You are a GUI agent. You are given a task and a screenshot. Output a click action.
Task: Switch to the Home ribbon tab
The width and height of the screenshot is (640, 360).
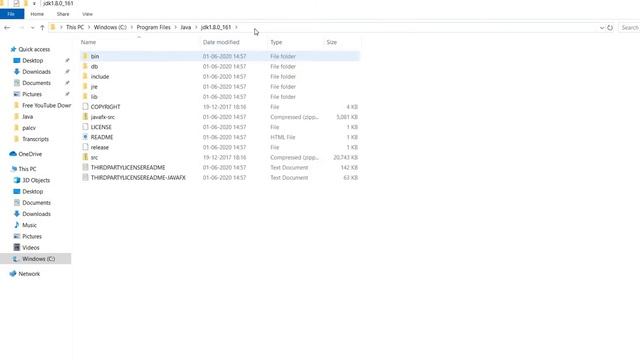pyautogui.click(x=37, y=14)
